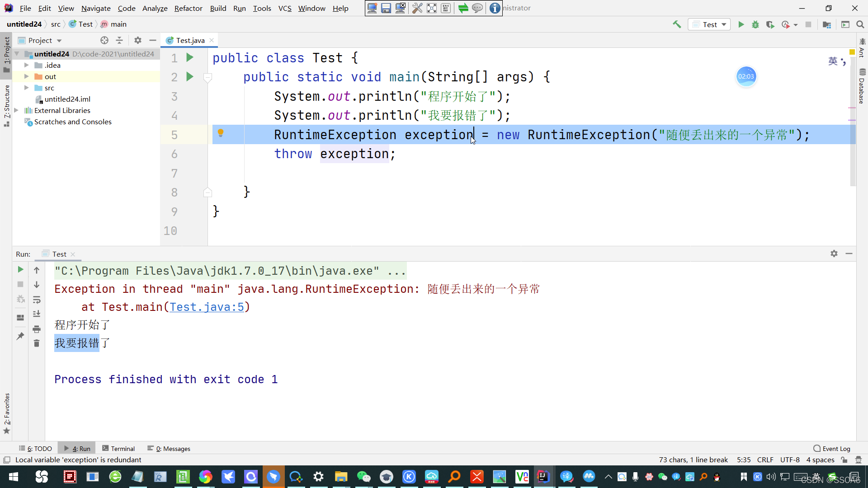Open the VCS menu
Image resolution: width=868 pixels, height=488 pixels.
click(285, 8)
